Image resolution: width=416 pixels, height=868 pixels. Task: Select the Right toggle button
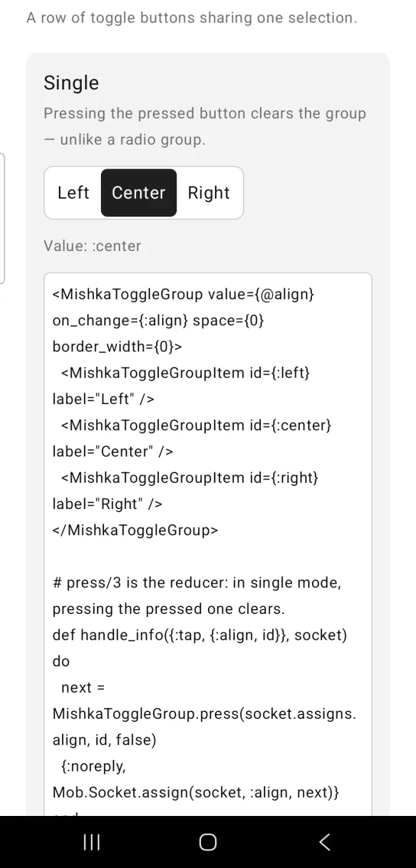[x=209, y=193]
